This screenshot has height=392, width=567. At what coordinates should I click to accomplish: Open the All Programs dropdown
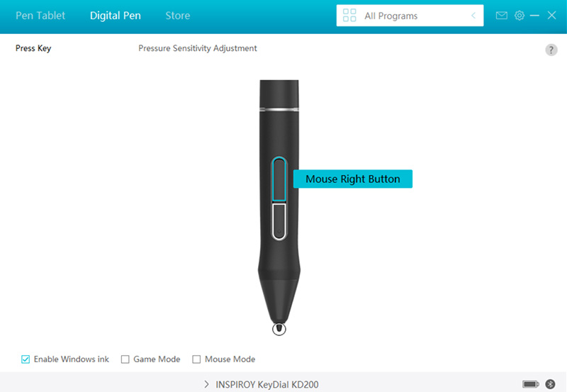410,16
